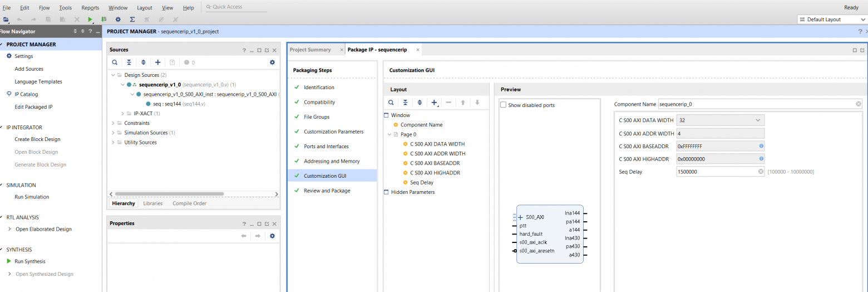Select Hidden Parameters in Layout tree
The width and height of the screenshot is (868, 292).
pyautogui.click(x=413, y=192)
